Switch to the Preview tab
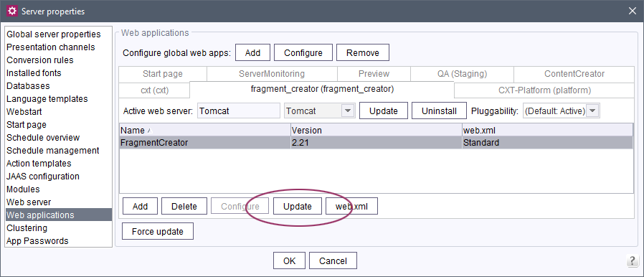Screen dimensions: 644x277 coord(374,74)
